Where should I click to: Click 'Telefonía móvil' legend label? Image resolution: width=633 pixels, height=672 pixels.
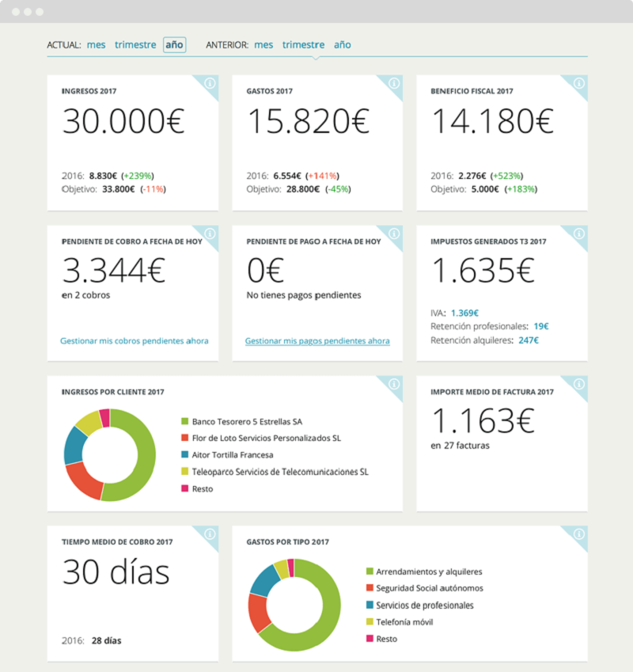click(405, 622)
